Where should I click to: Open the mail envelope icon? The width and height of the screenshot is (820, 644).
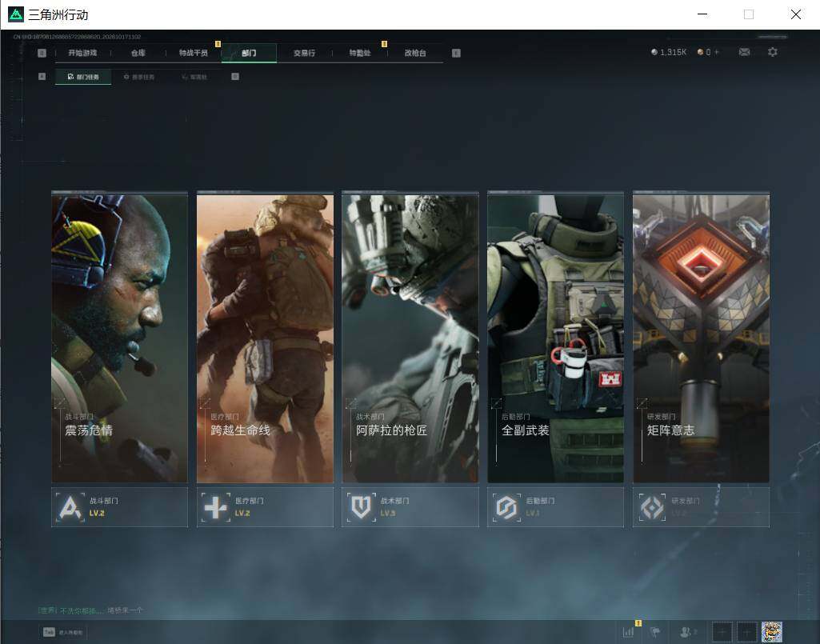(744, 52)
